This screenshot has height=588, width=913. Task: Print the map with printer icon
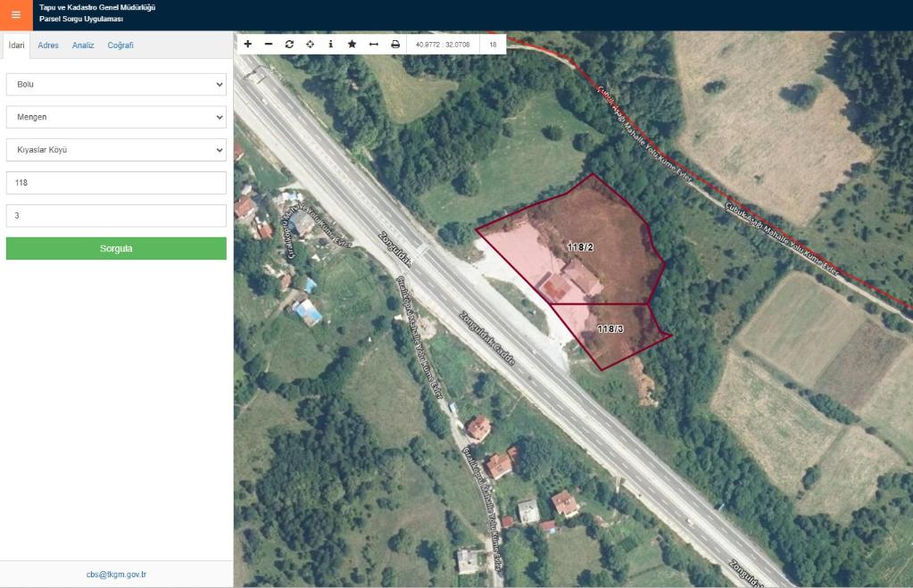click(x=395, y=45)
